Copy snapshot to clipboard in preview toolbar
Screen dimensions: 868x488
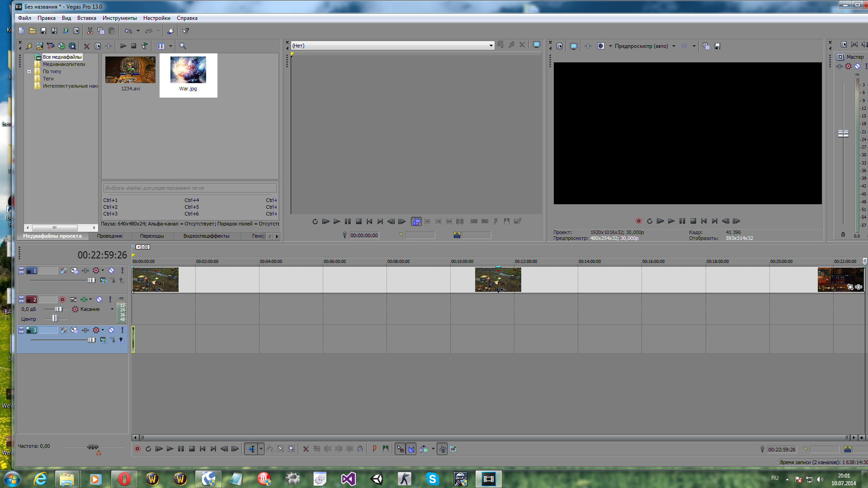point(706,46)
